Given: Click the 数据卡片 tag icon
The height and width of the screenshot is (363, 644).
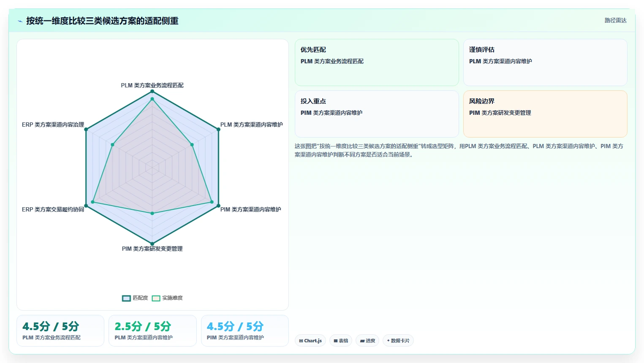Looking at the screenshot, I should (389, 341).
